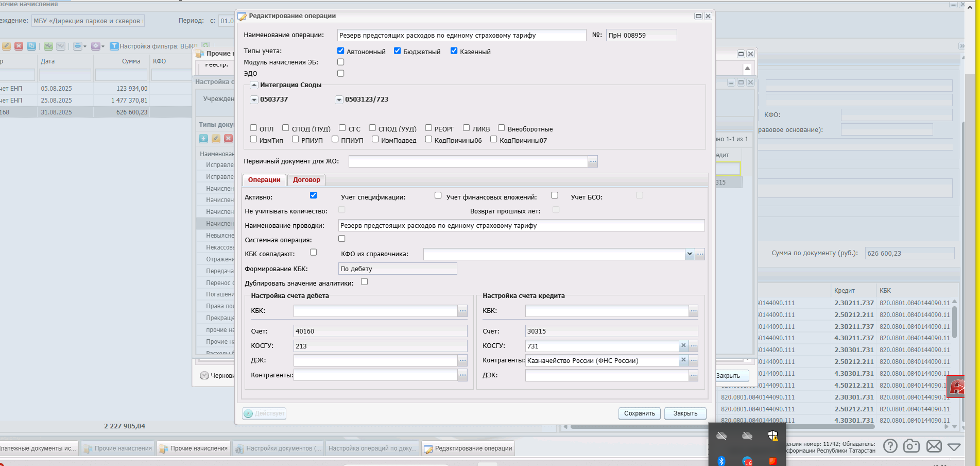Screen dimensions: 980x466
Task: Check the КодПричины07 option
Action: (x=493, y=139)
